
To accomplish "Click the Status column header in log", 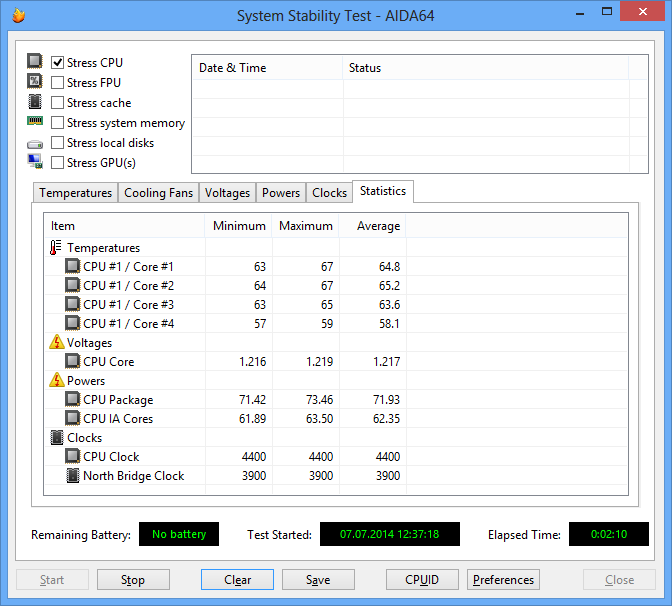I will [486, 68].
